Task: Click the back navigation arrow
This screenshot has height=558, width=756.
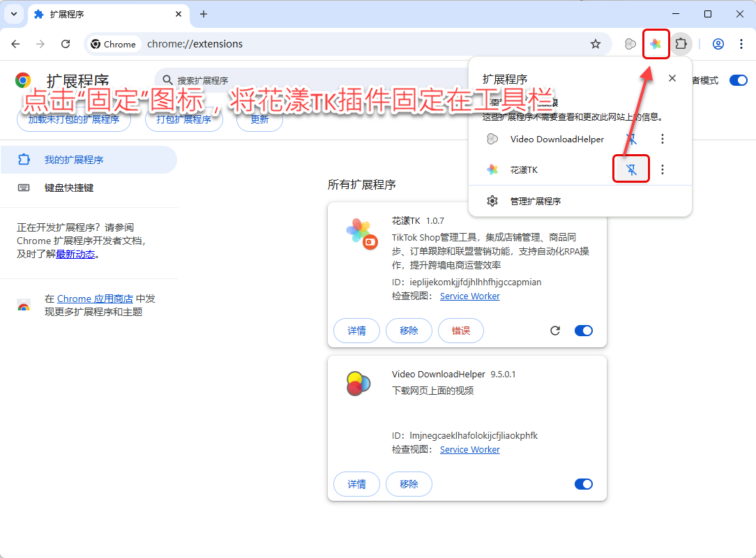Action: (15, 44)
